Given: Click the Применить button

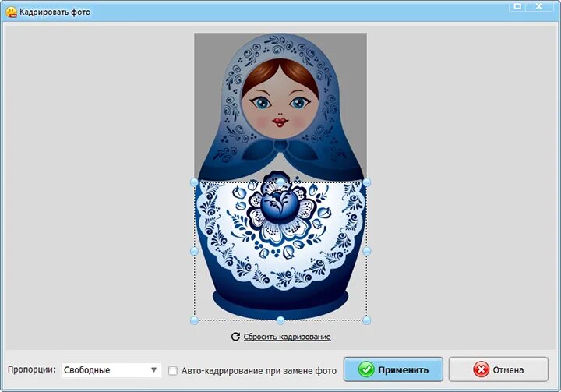Looking at the screenshot, I should coord(393,369).
